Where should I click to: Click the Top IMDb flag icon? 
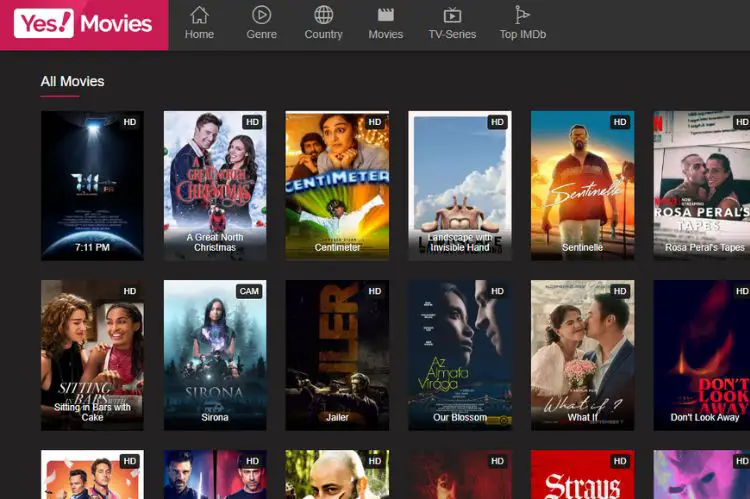[522, 15]
